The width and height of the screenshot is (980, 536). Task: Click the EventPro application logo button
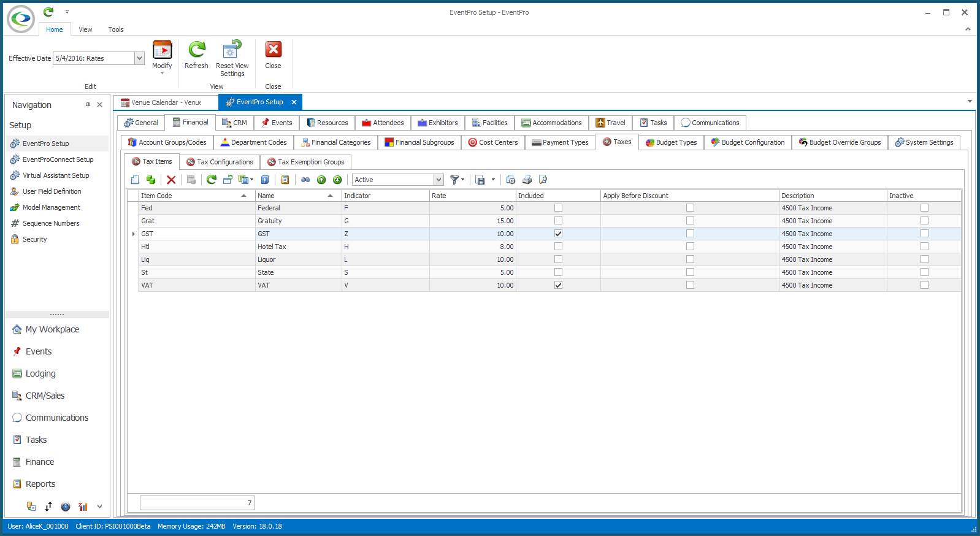pyautogui.click(x=21, y=19)
